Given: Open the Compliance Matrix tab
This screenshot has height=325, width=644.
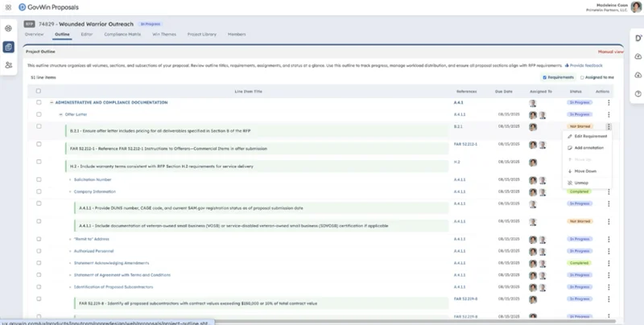Looking at the screenshot, I should pyautogui.click(x=122, y=35).
